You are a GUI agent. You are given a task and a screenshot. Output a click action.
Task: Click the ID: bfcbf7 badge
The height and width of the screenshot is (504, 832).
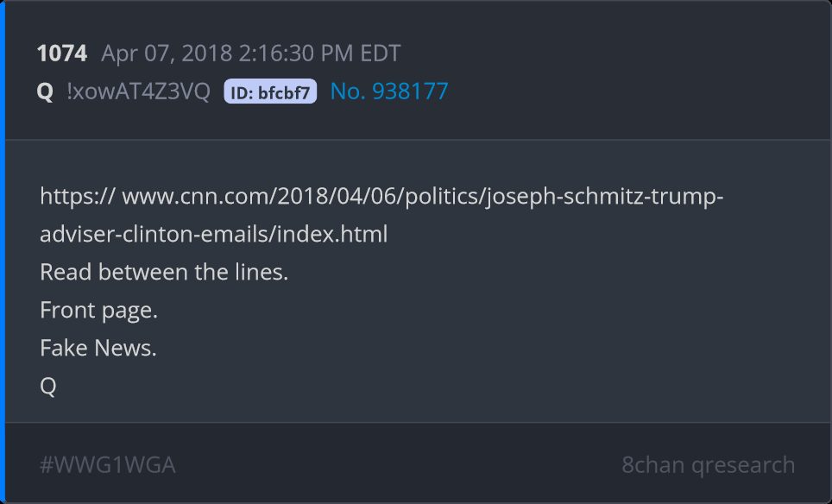270,91
